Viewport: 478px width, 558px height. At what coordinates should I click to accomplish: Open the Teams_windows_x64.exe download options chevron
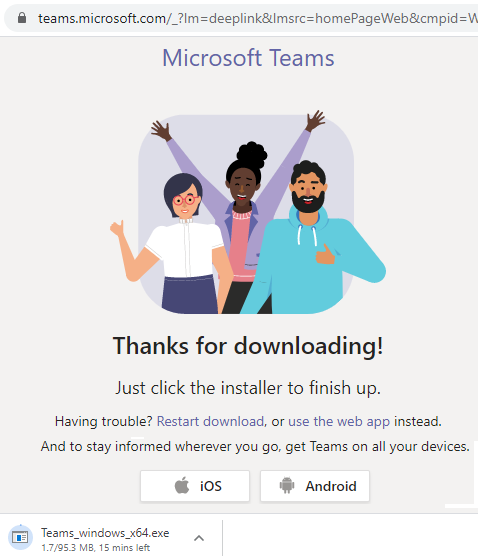point(199,538)
